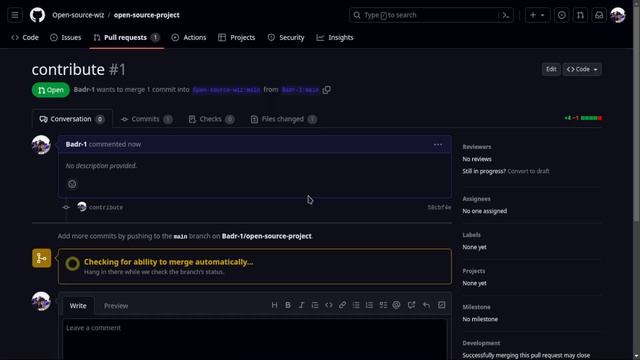Open the Reviewers sidebar section
Image resolution: width=640 pixels, height=360 pixels.
(x=477, y=147)
